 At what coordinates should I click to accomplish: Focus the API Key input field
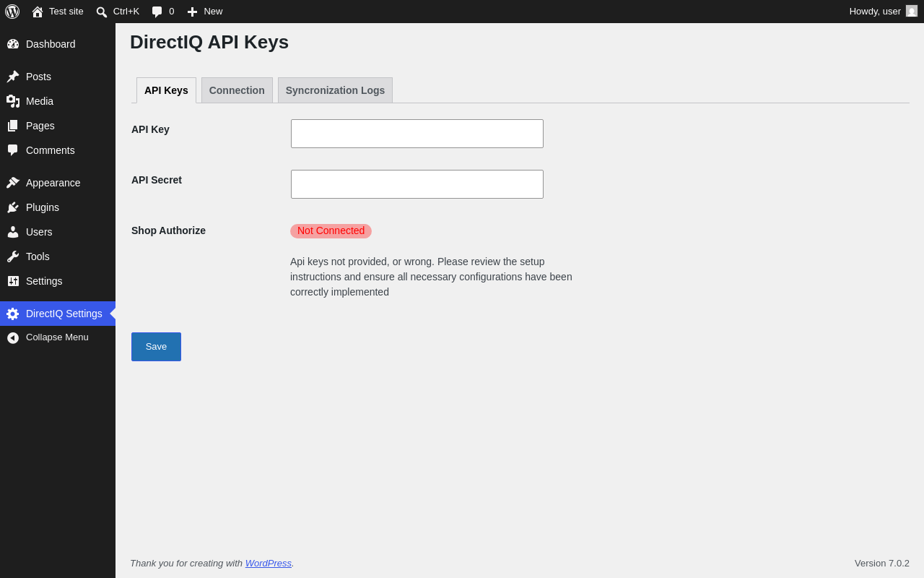(417, 134)
